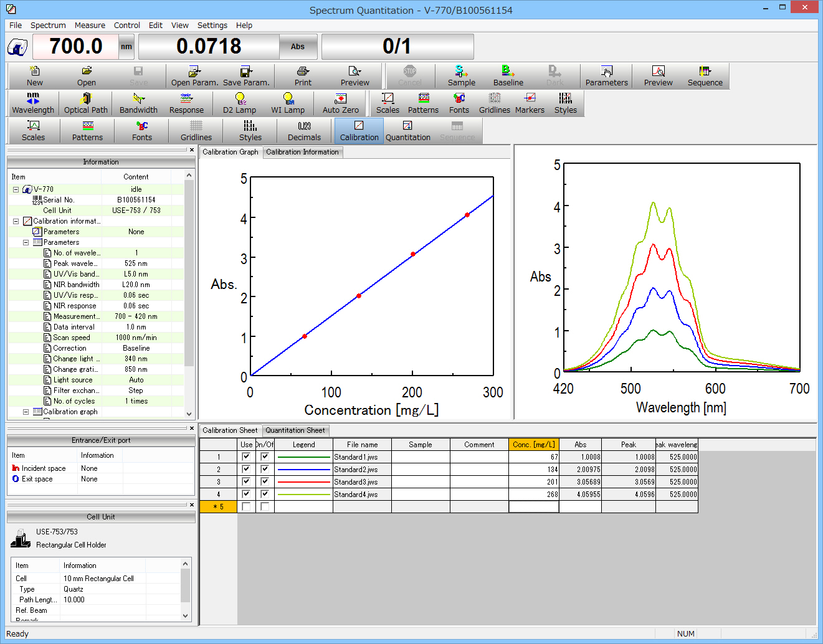The image size is (823, 644).
Task: Click the Baseline measurement icon
Action: (508, 75)
